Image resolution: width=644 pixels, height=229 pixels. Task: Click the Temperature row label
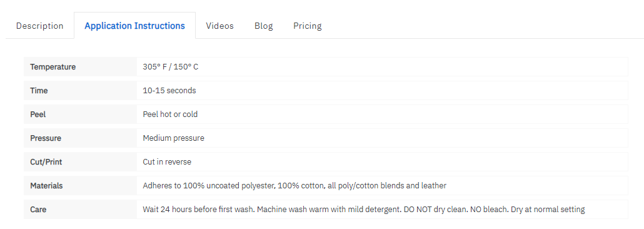[53, 67]
